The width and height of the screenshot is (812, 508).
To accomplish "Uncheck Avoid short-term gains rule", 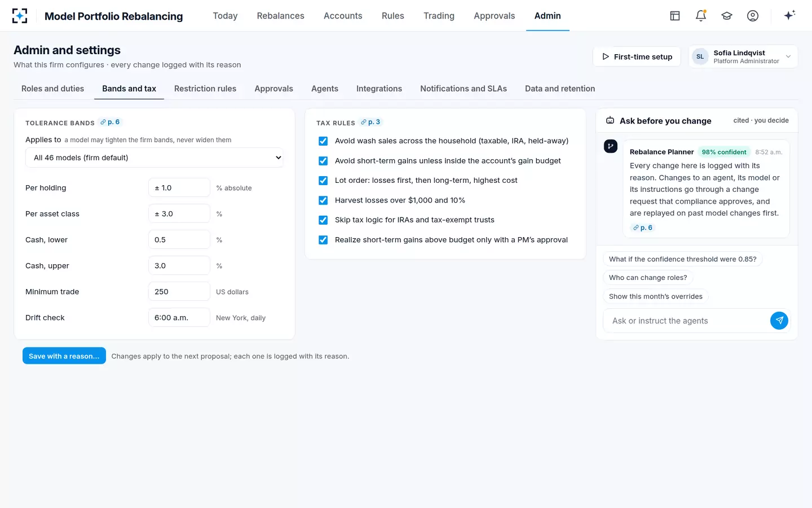I will [323, 161].
